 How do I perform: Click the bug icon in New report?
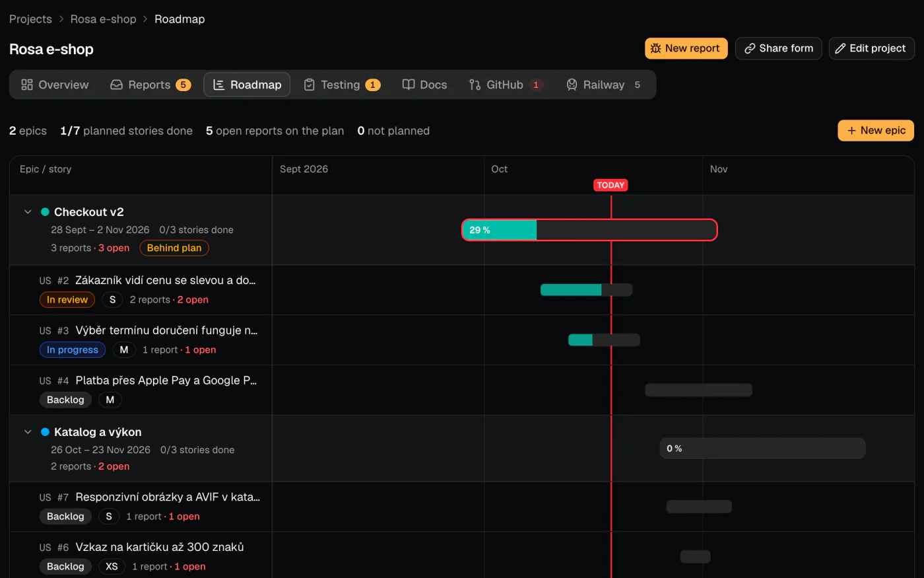tap(655, 48)
